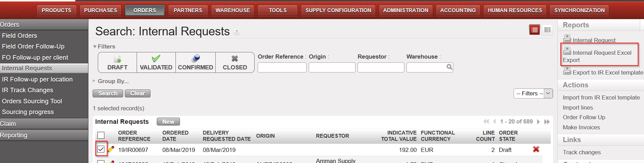The height and width of the screenshot is (163, 644).
Task: Filter by Confirmed state
Action: coord(196,62)
